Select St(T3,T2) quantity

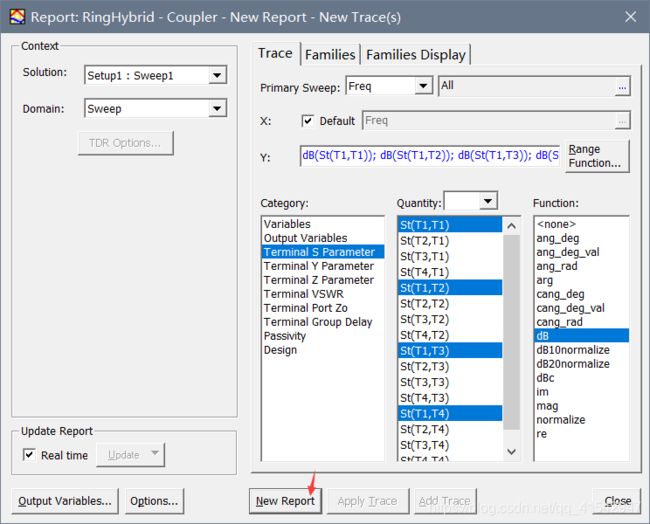coord(450,319)
